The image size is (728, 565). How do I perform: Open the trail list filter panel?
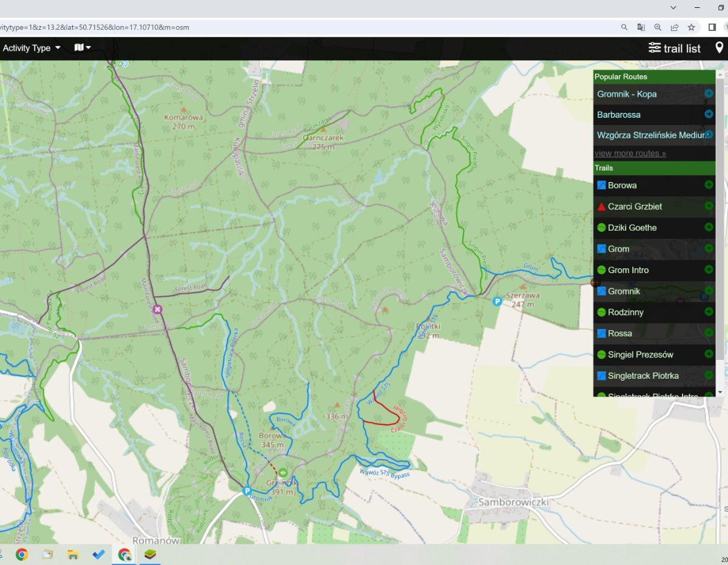[674, 49]
